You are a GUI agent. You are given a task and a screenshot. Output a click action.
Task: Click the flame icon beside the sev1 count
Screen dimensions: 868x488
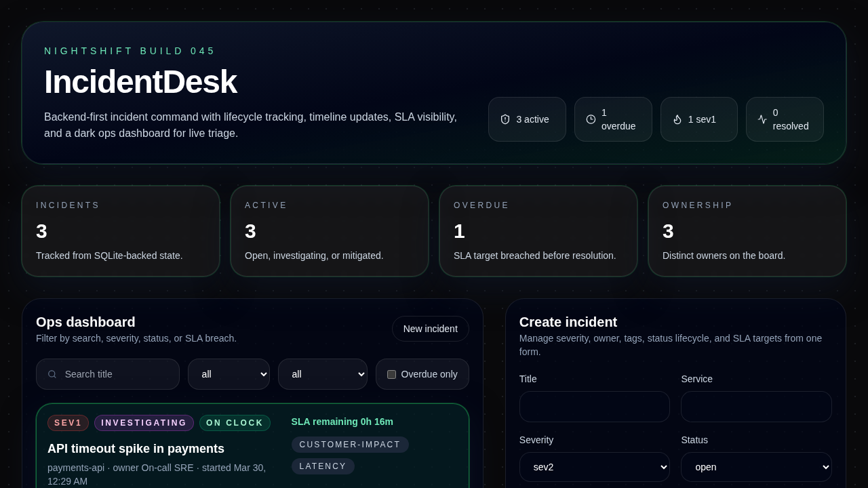click(x=677, y=119)
